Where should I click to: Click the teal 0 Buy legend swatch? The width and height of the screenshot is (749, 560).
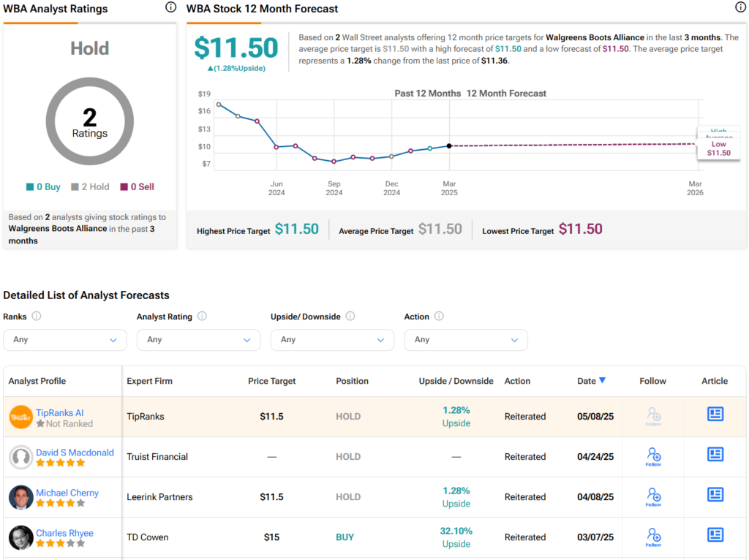(x=29, y=186)
